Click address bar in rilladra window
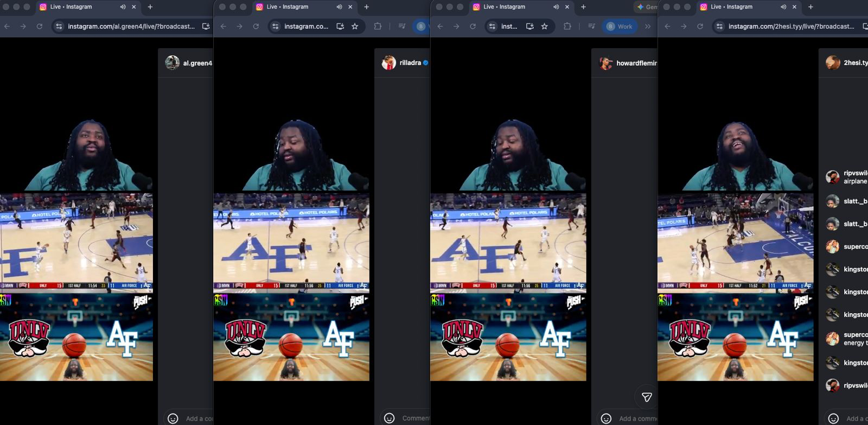Image resolution: width=868 pixels, height=425 pixels. (306, 26)
